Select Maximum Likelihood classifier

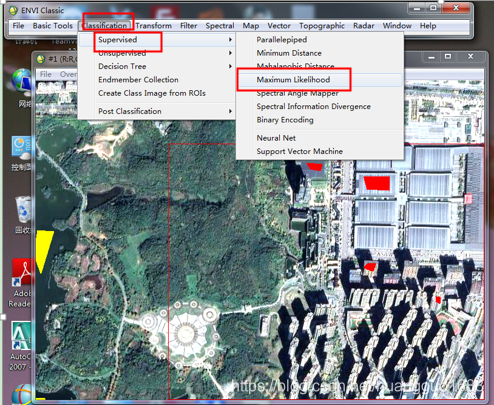tap(320, 80)
